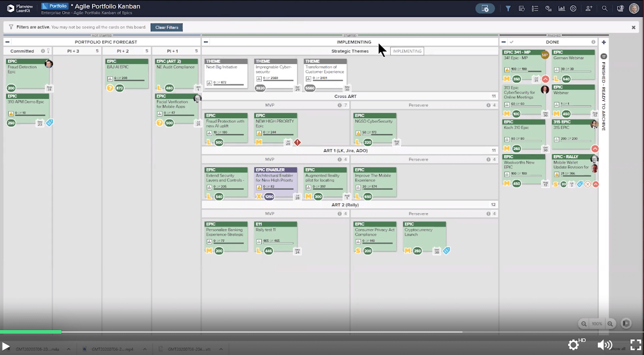The height and width of the screenshot is (355, 644).
Task: Click Cross ART MVP info icon
Action: tap(340, 105)
